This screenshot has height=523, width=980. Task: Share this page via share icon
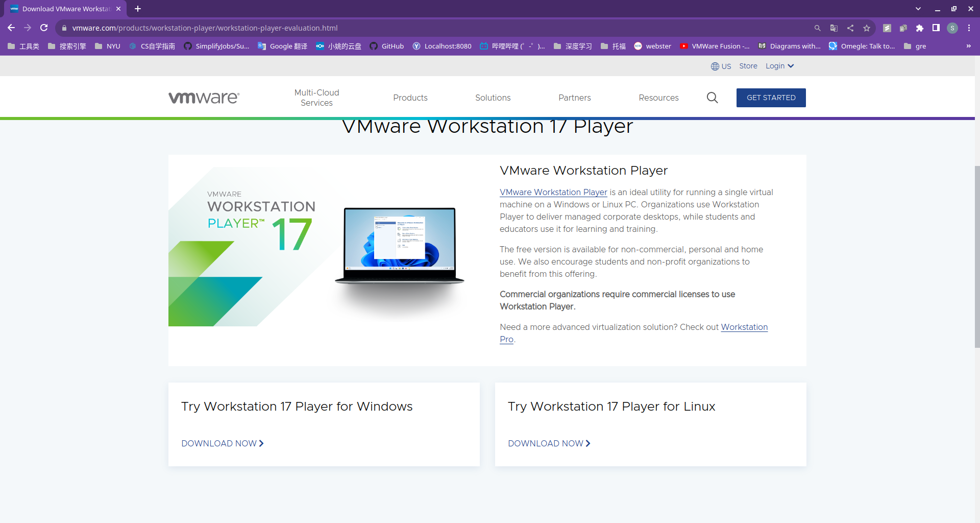(x=850, y=28)
